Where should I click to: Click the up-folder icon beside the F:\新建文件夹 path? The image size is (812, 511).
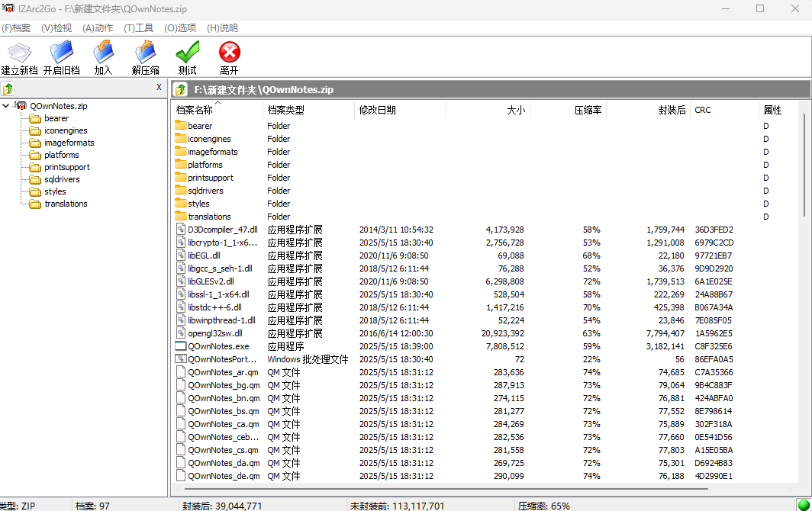pyautogui.click(x=180, y=89)
